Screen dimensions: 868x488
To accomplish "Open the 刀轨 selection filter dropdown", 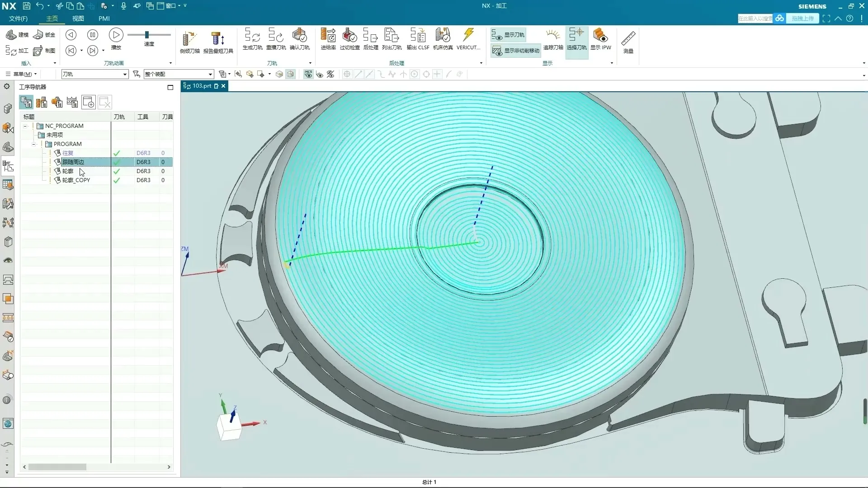I will (125, 74).
